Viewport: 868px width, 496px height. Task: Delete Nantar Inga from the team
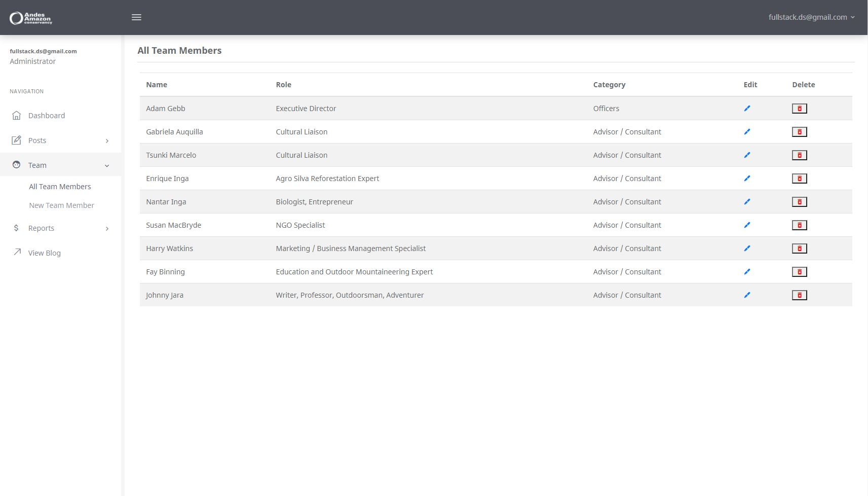[800, 202]
